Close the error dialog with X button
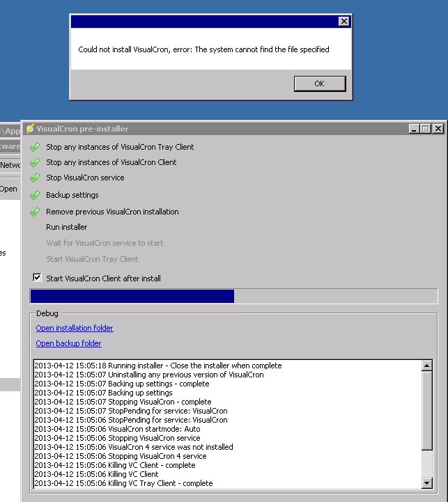Screen dimensions: 448x502 [x=343, y=22]
